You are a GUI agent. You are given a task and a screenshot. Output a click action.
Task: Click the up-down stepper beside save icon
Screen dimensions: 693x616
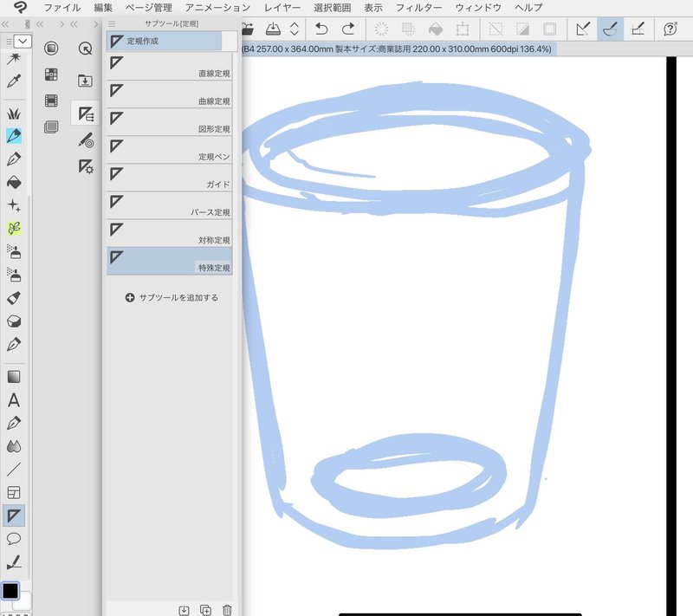[295, 29]
